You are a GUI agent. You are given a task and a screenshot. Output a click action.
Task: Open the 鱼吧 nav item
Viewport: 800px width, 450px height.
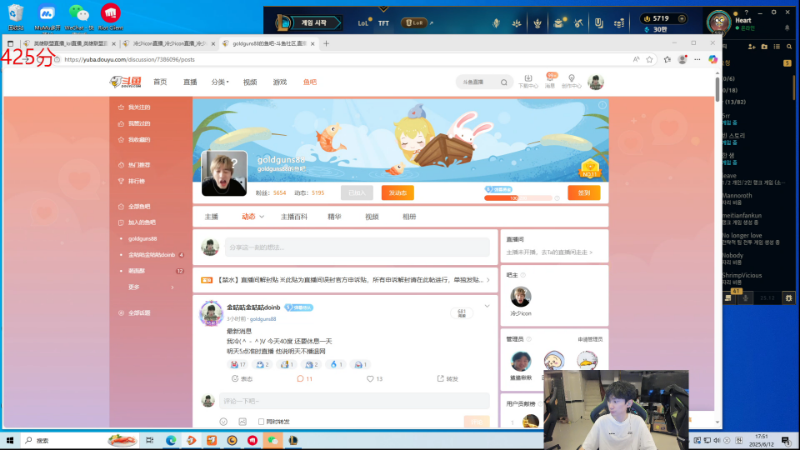coord(310,82)
